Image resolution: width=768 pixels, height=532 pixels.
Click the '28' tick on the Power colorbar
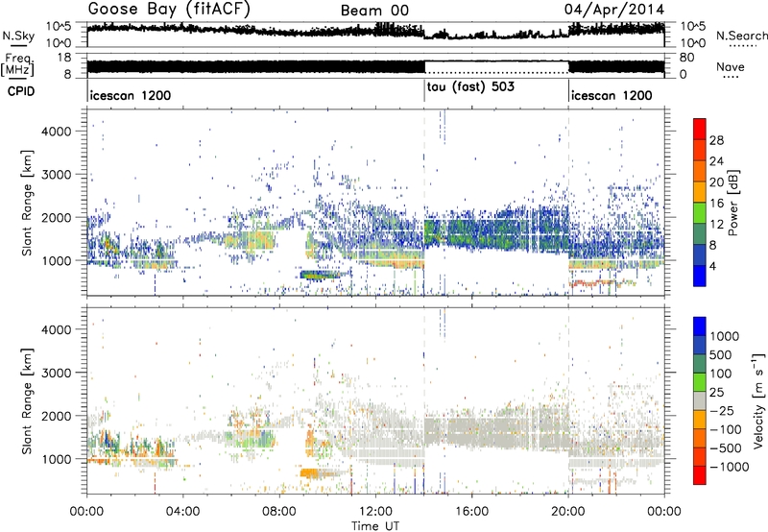pyautogui.click(x=716, y=140)
